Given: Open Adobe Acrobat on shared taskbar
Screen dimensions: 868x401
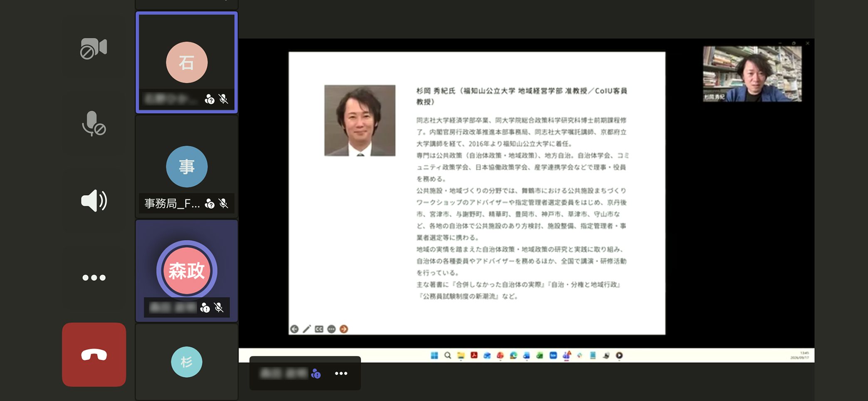Looking at the screenshot, I should [474, 355].
